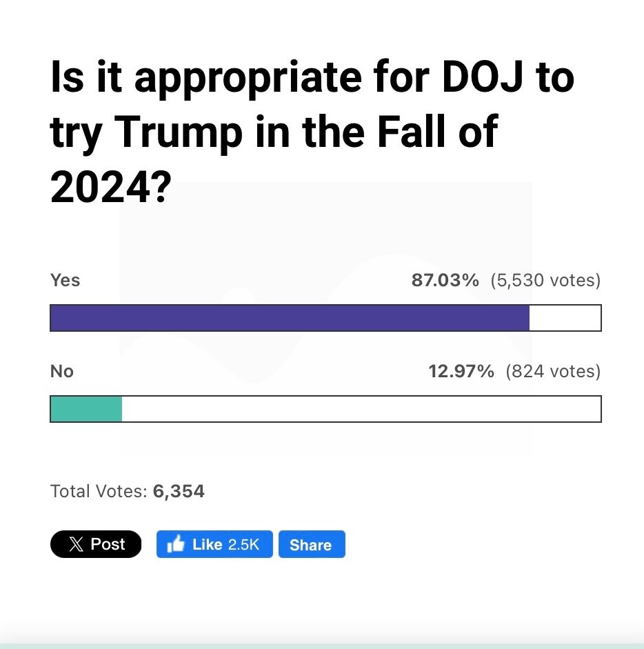Viewport: 644px width, 649px height.
Task: Click the Like button label
Action: tap(207, 544)
